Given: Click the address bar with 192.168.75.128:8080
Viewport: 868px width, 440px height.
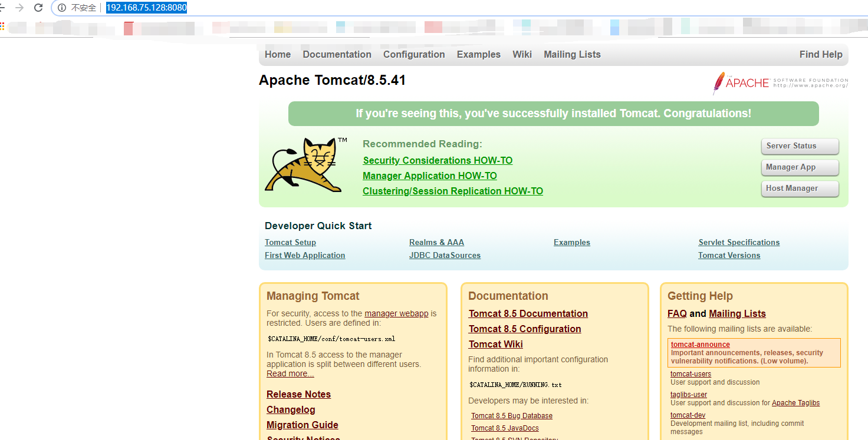Looking at the screenshot, I should (146, 8).
